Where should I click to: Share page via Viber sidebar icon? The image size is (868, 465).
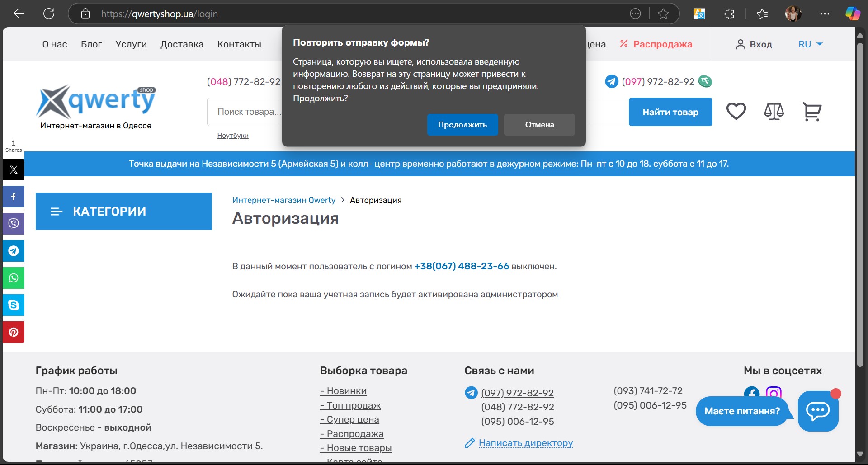click(x=14, y=224)
